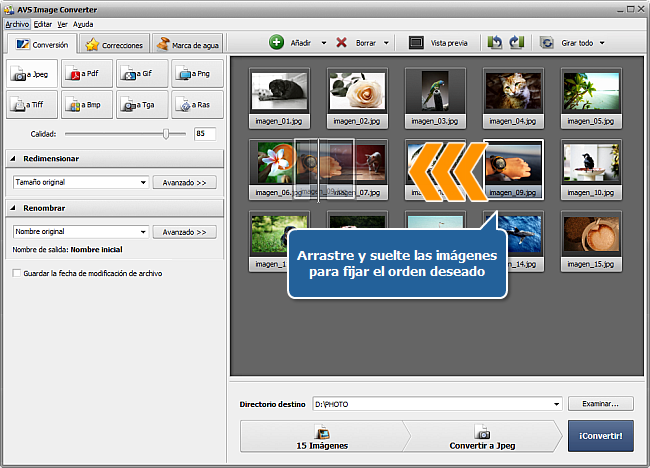
Task: Click Avanzado button under Renombrar
Action: 184,232
